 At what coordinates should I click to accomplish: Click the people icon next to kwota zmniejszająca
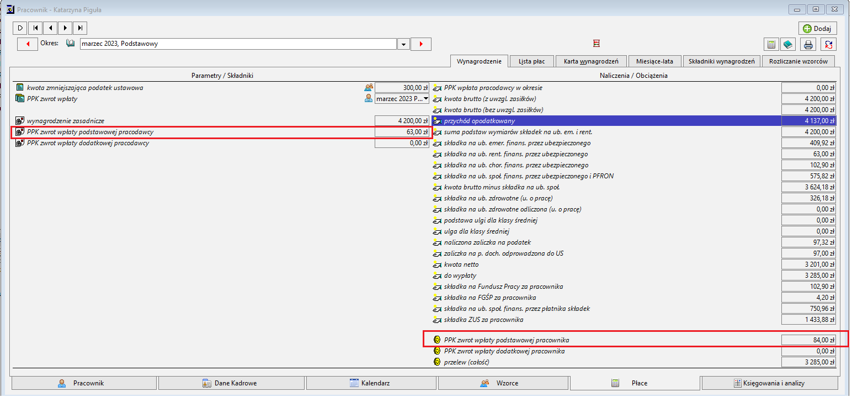tap(369, 87)
